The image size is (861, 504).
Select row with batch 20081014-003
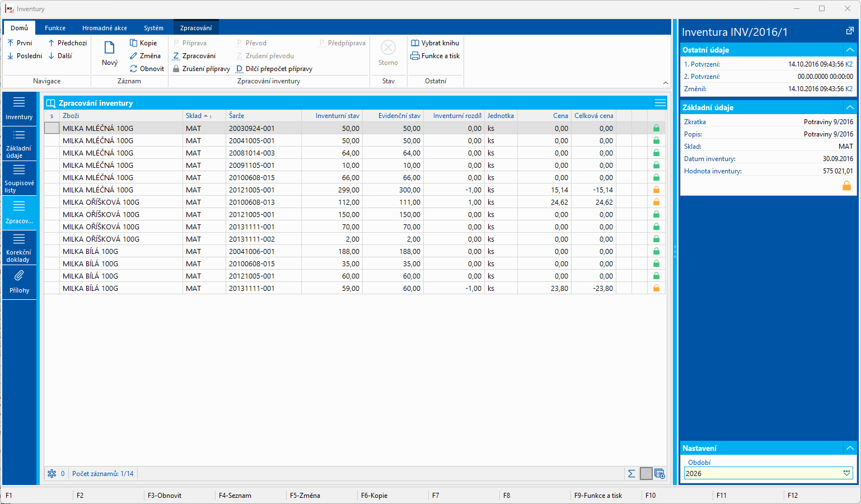pos(355,153)
